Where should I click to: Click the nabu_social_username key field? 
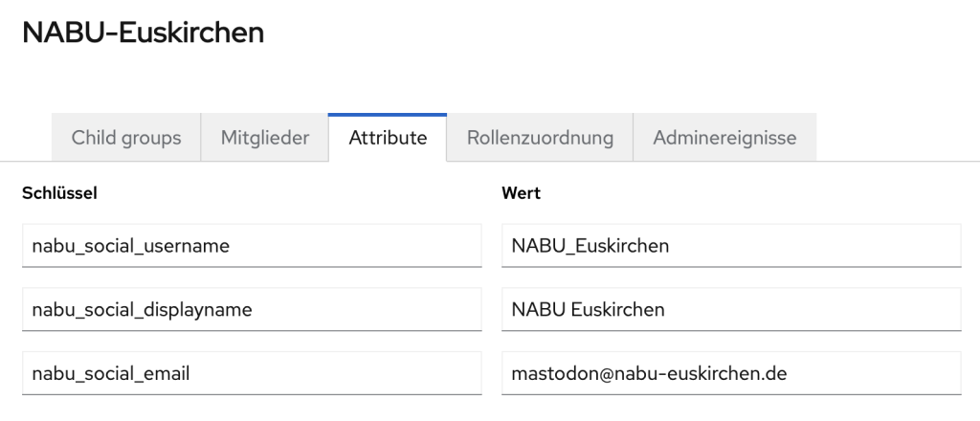point(252,246)
